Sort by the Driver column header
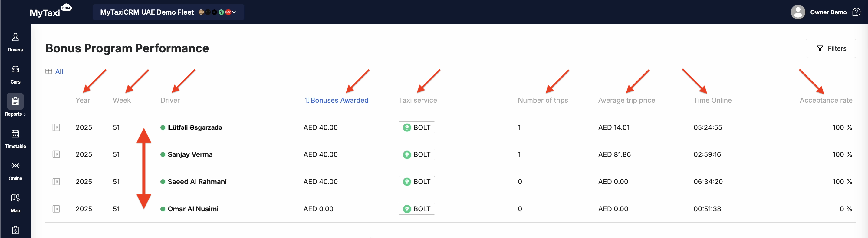The width and height of the screenshot is (868, 238). 170,100
